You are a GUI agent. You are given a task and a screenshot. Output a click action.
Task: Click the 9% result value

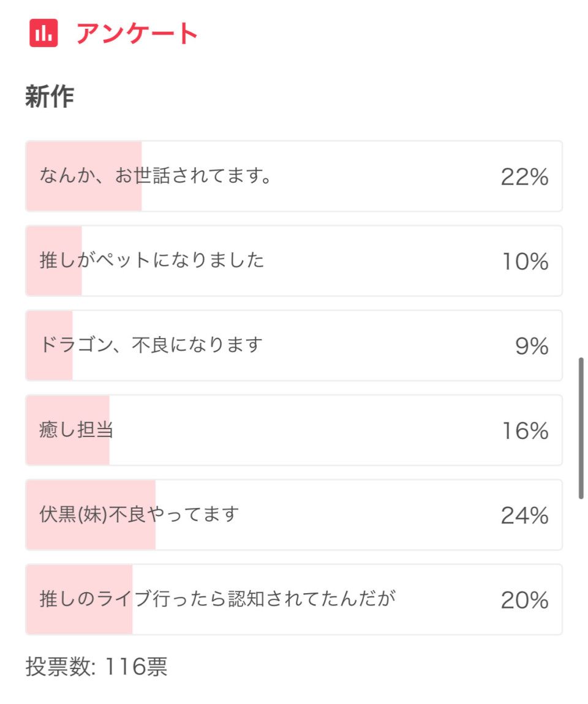(x=532, y=346)
